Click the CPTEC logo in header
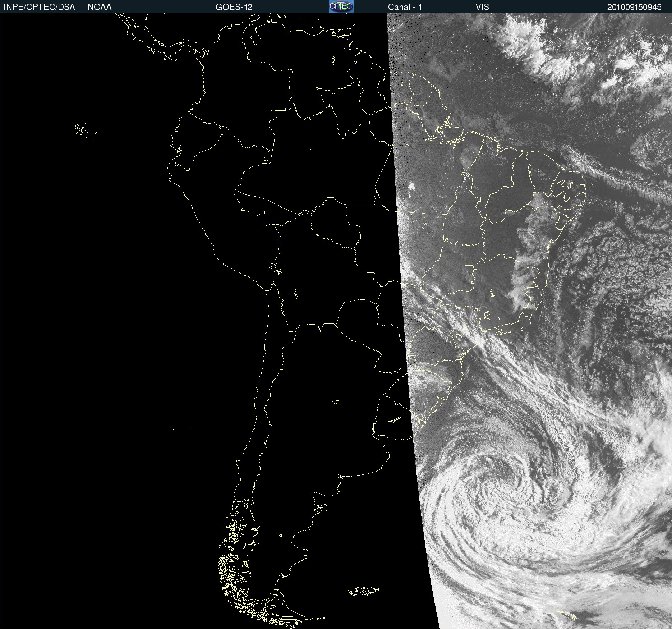 pyautogui.click(x=341, y=6)
